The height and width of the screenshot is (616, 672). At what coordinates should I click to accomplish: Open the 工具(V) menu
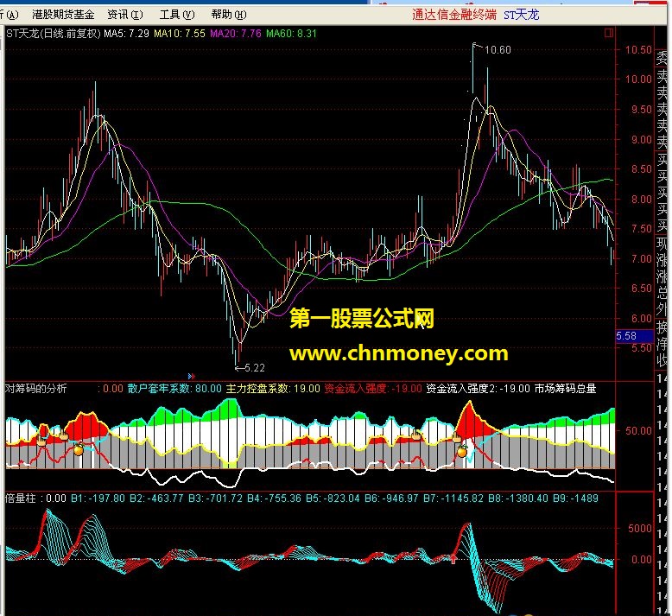177,15
